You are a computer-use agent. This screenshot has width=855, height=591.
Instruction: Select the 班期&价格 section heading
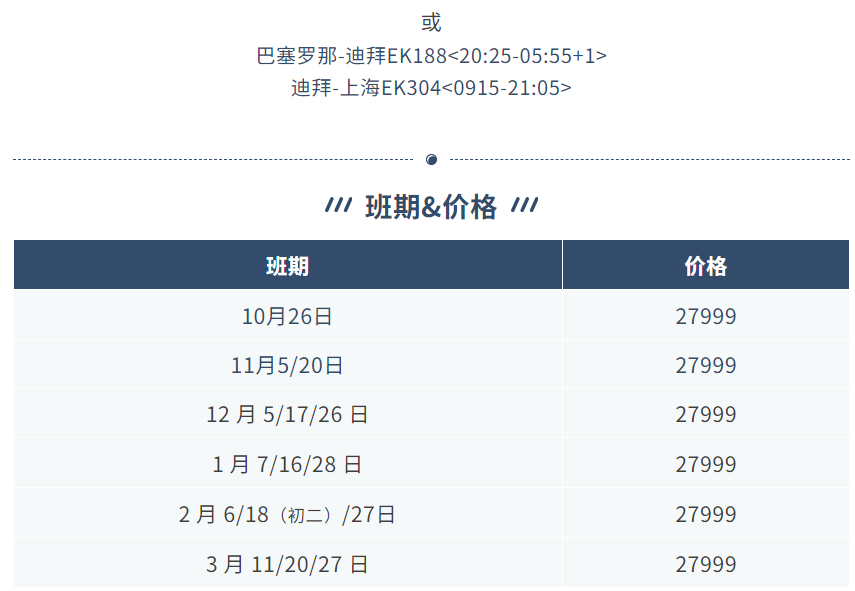(x=431, y=207)
